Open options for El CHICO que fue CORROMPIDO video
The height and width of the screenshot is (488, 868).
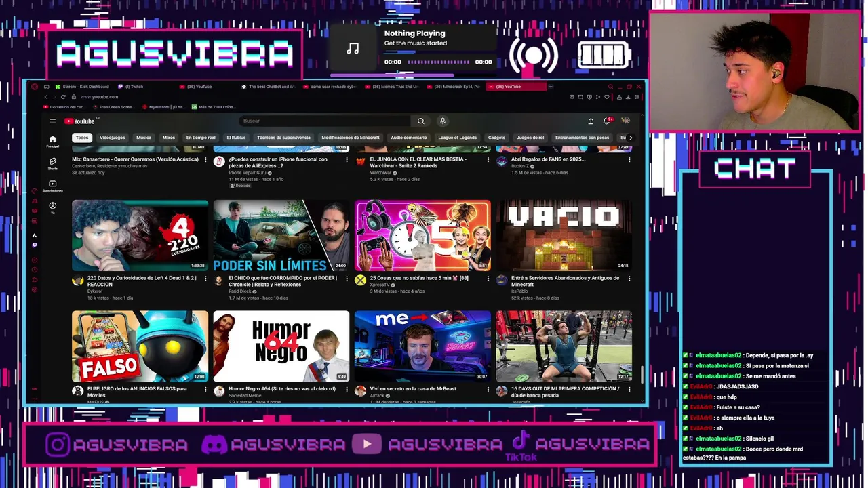click(x=347, y=278)
